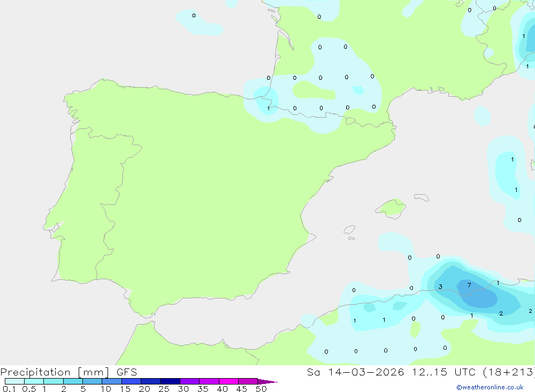Click the '10' legend scale label

tap(106, 389)
